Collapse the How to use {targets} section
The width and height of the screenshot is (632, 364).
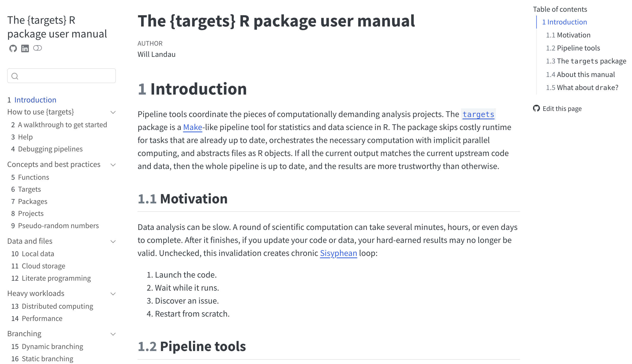[x=113, y=112]
